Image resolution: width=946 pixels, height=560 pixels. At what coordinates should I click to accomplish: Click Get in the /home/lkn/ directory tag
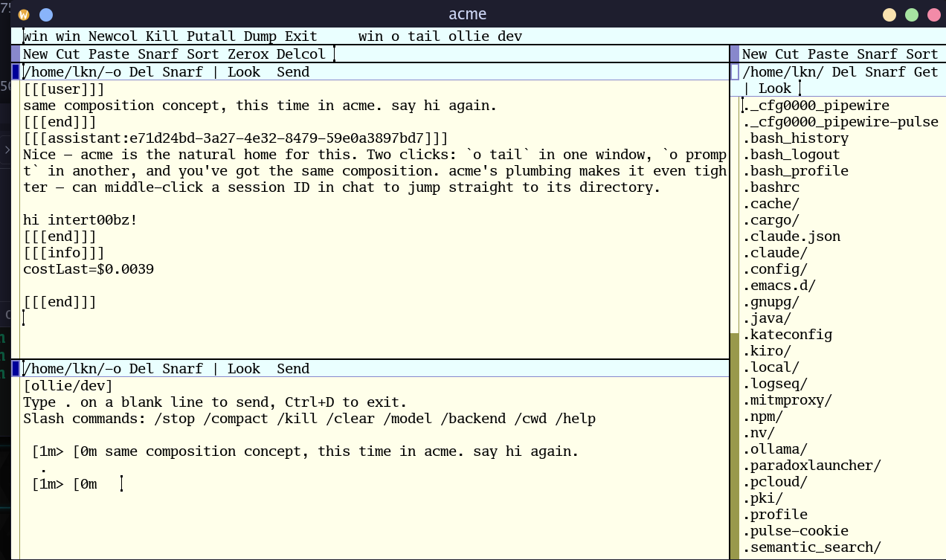tap(926, 72)
